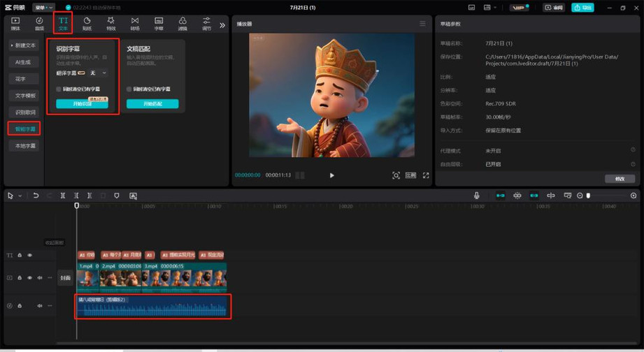Expand the pointer tool dropdown arrow
Image resolution: width=644 pixels, height=352 pixels.
point(20,196)
